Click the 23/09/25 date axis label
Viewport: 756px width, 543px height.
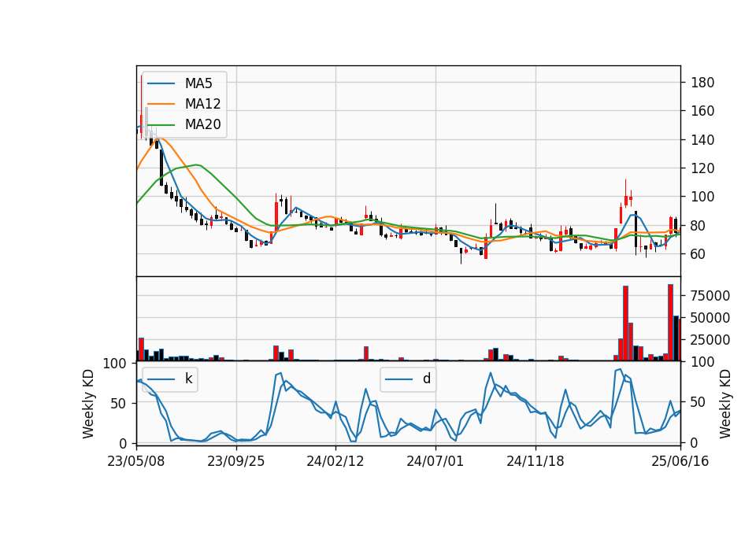point(235,461)
